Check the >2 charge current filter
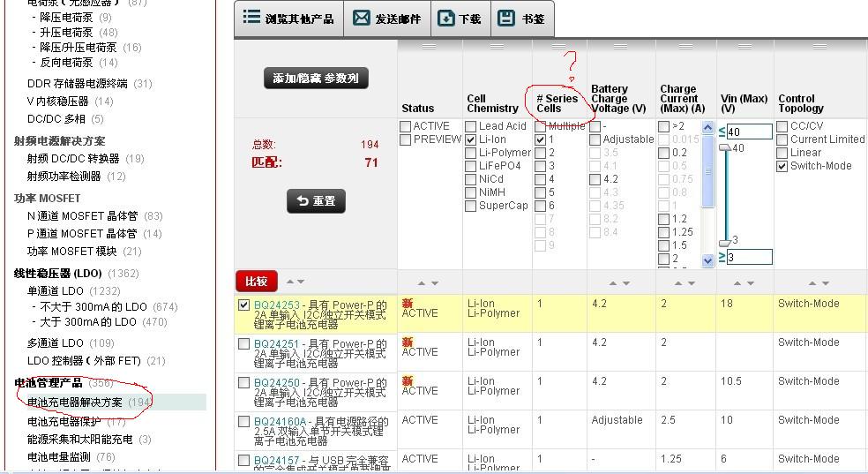 coord(663,126)
